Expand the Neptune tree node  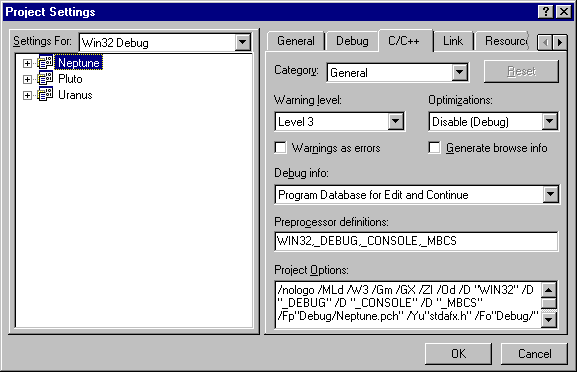tap(27, 63)
